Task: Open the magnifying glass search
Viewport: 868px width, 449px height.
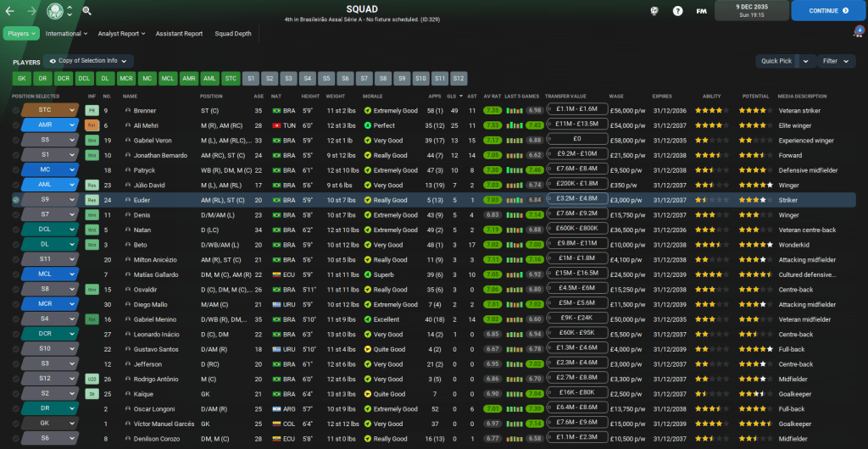Action: [86, 11]
